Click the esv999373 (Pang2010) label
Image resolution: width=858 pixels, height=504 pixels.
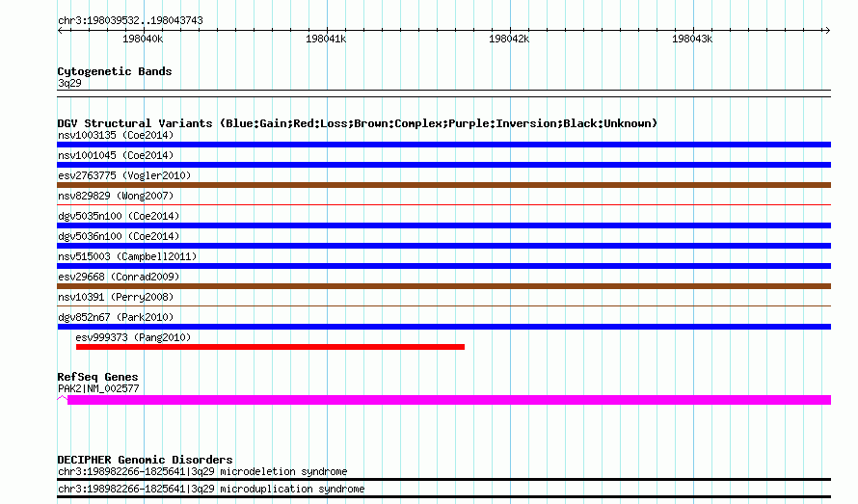[x=133, y=337]
